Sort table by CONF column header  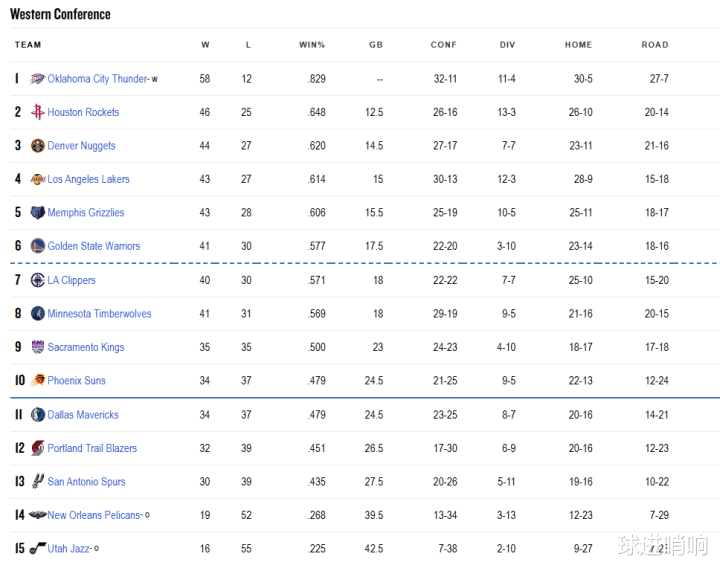tap(444, 45)
